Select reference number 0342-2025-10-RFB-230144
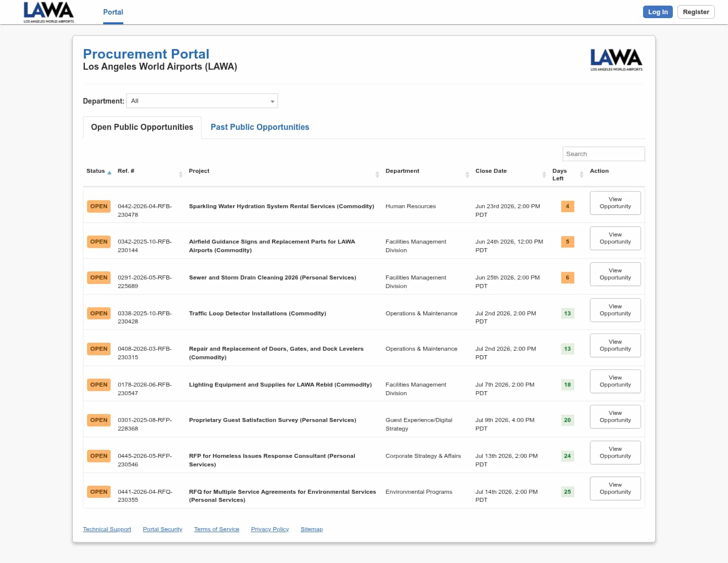Screen dimensions: 728x563 145,246
